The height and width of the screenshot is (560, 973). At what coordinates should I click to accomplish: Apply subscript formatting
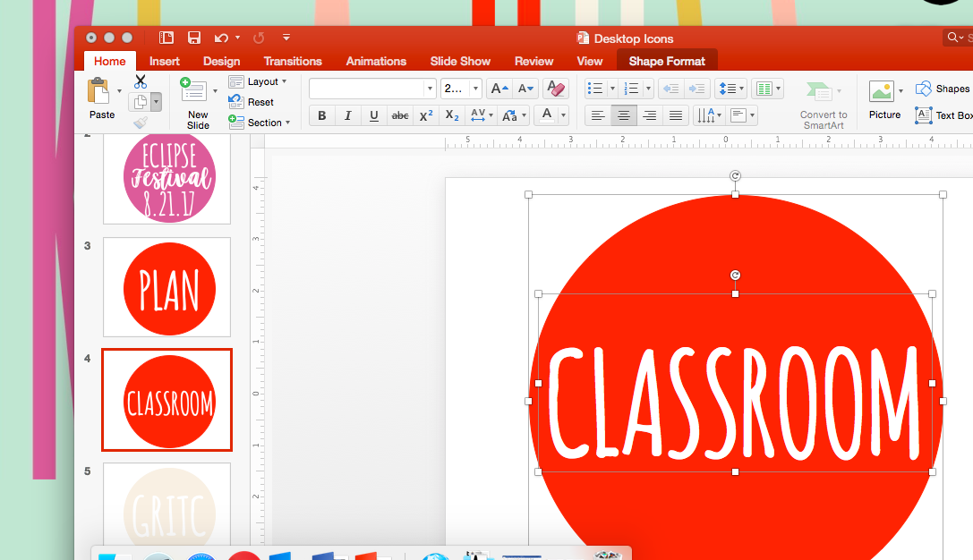point(452,115)
